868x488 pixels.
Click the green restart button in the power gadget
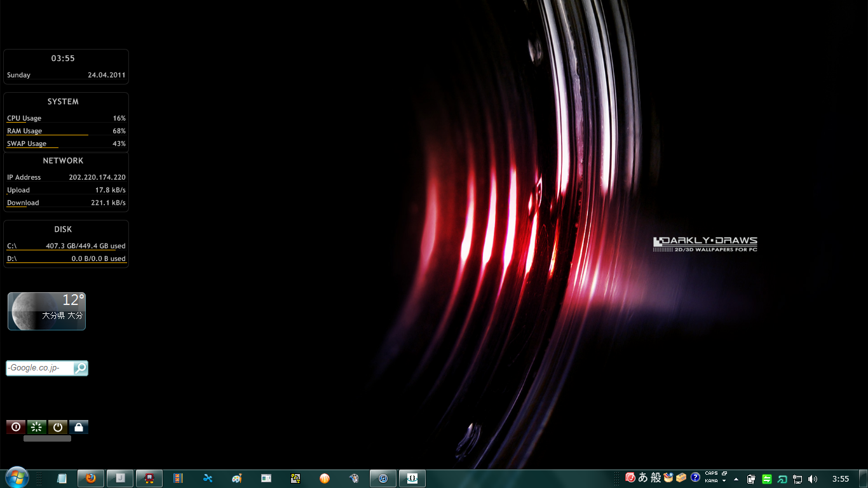[37, 427]
